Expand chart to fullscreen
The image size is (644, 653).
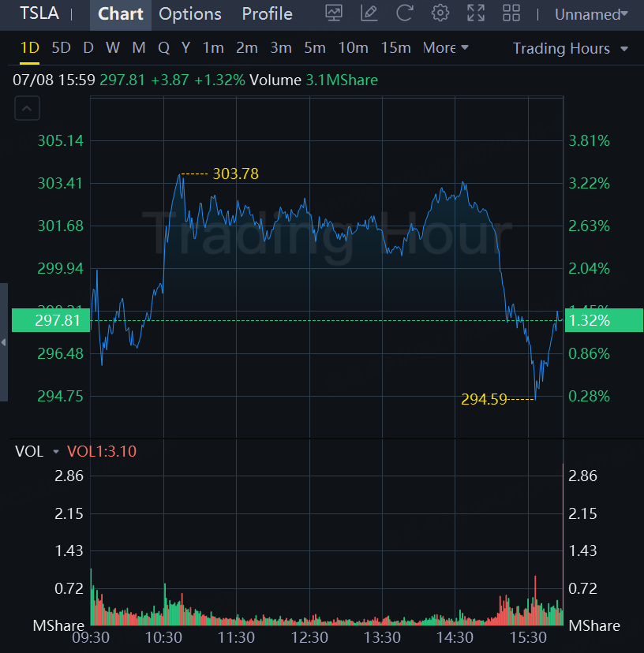pos(476,13)
